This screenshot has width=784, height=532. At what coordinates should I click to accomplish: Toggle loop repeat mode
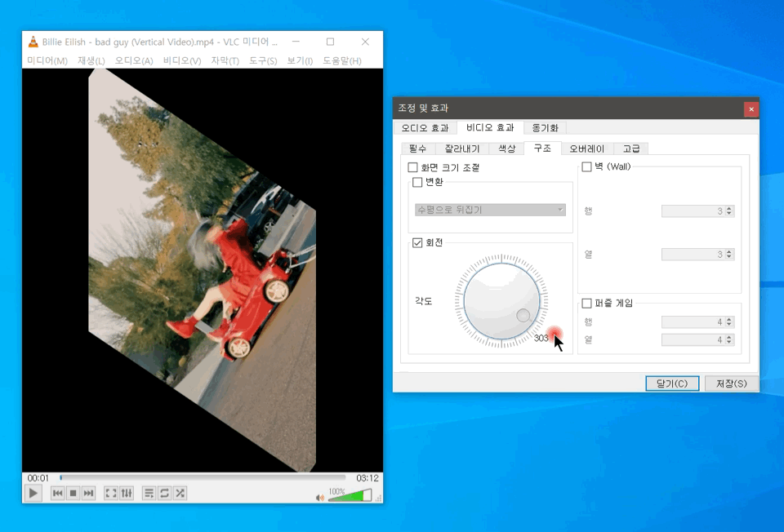click(x=164, y=494)
